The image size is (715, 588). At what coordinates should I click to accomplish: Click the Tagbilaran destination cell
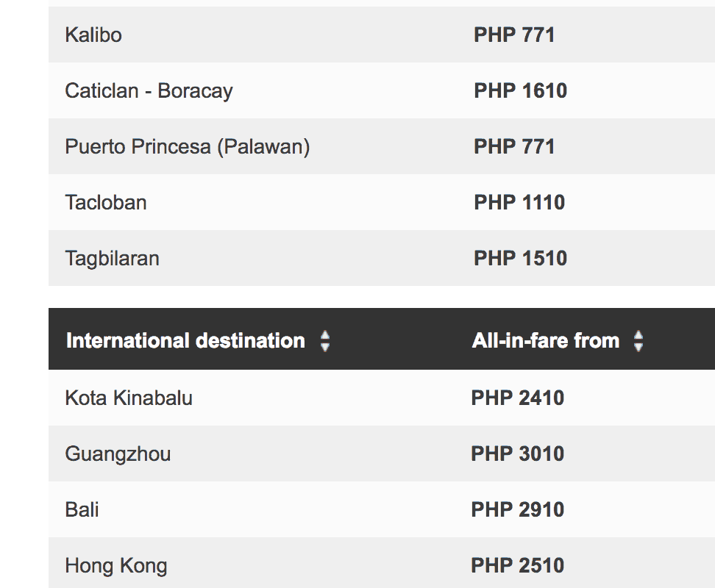pyautogui.click(x=112, y=258)
